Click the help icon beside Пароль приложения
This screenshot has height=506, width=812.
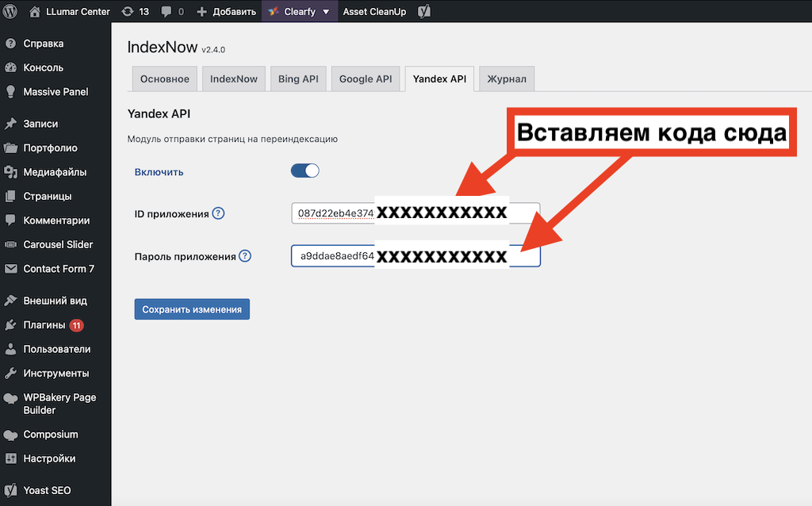point(245,256)
